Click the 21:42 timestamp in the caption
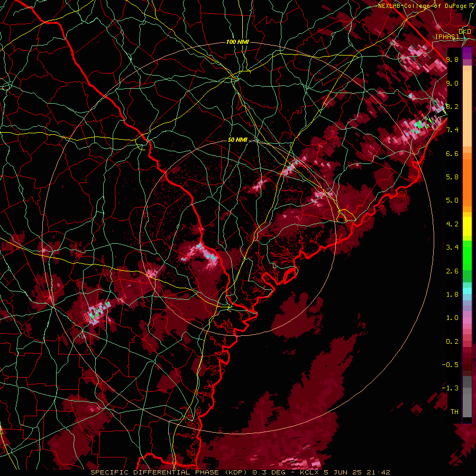Viewport: 476px width, 476px height. pos(379,472)
